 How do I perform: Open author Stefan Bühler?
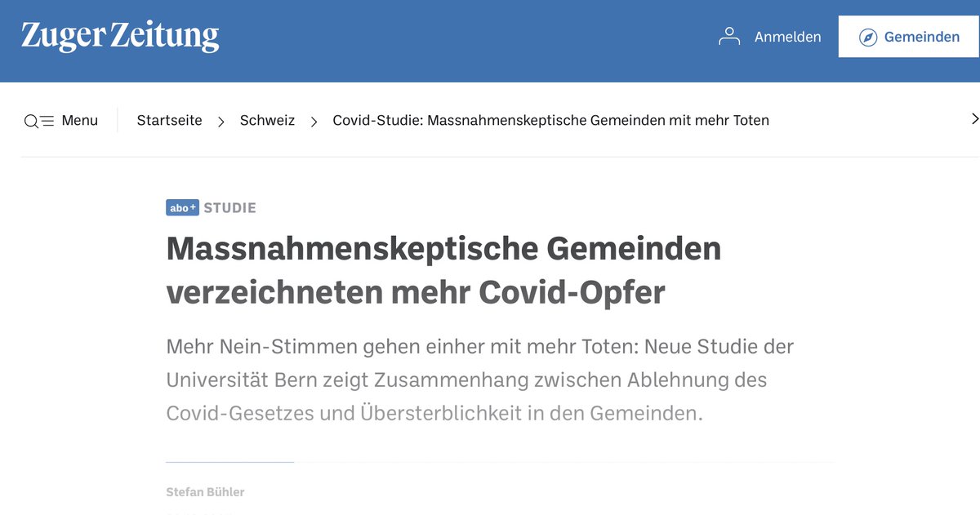[205, 492]
